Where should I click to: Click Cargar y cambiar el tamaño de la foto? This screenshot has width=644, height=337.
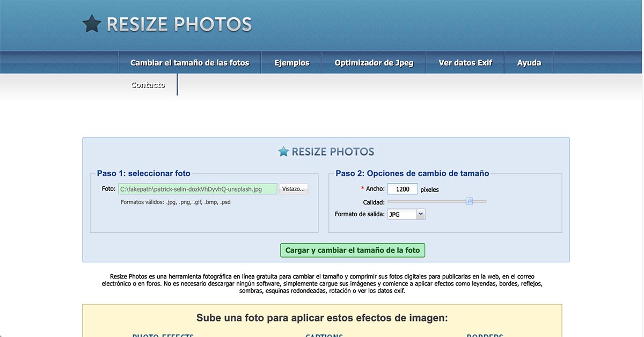pyautogui.click(x=353, y=250)
